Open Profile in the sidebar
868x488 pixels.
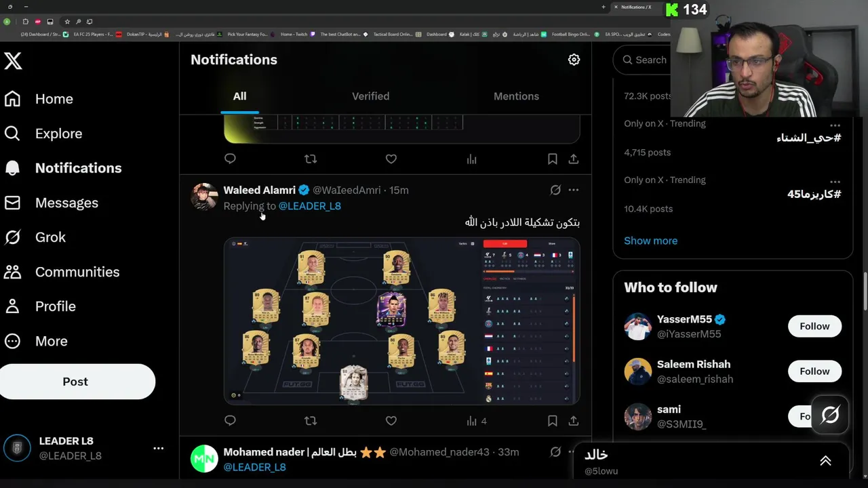pos(40,306)
